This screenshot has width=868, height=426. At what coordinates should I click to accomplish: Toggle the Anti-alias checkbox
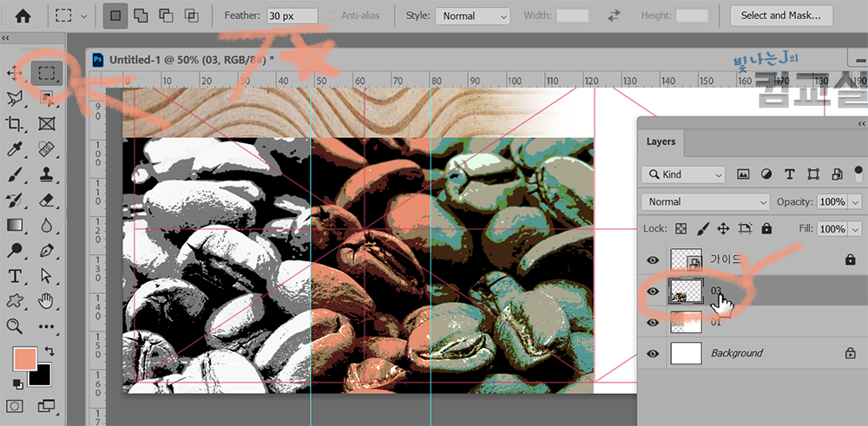[332, 16]
